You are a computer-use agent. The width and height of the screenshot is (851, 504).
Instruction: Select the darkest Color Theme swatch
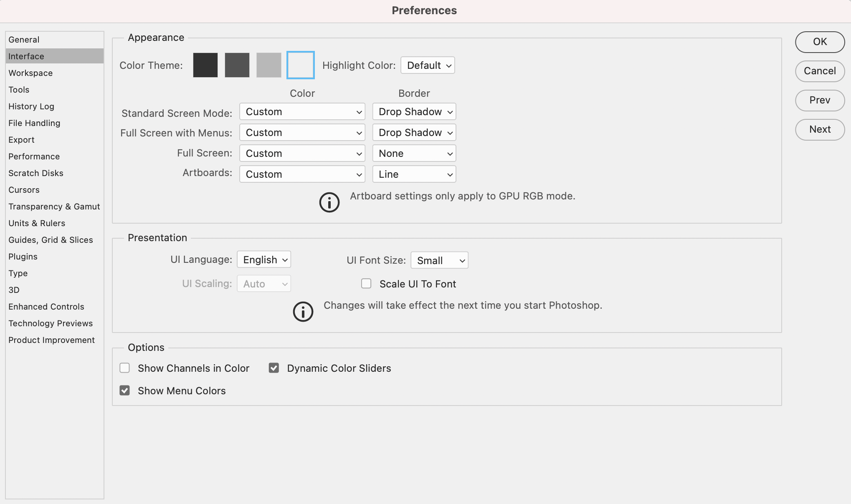205,65
